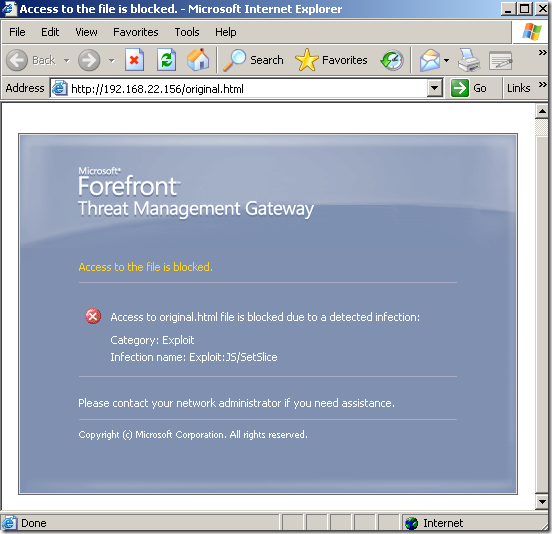Image resolution: width=552 pixels, height=534 pixels.
Task: Click the Refresh page icon
Action: 166,60
